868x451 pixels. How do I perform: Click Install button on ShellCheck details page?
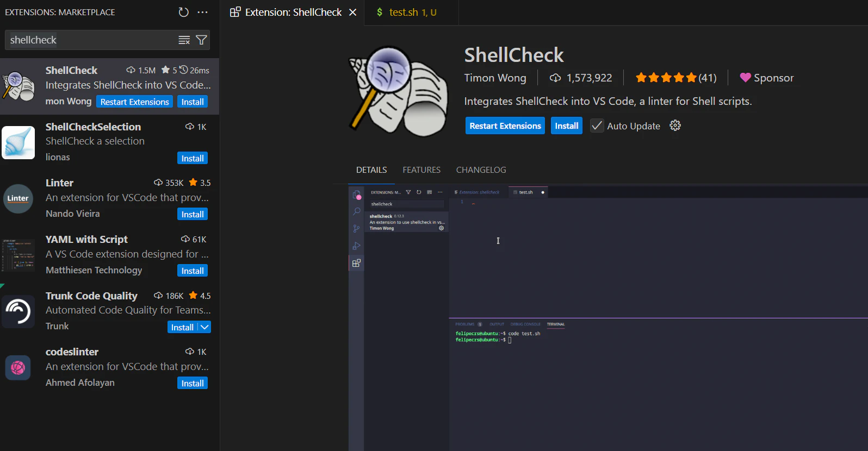pos(566,126)
